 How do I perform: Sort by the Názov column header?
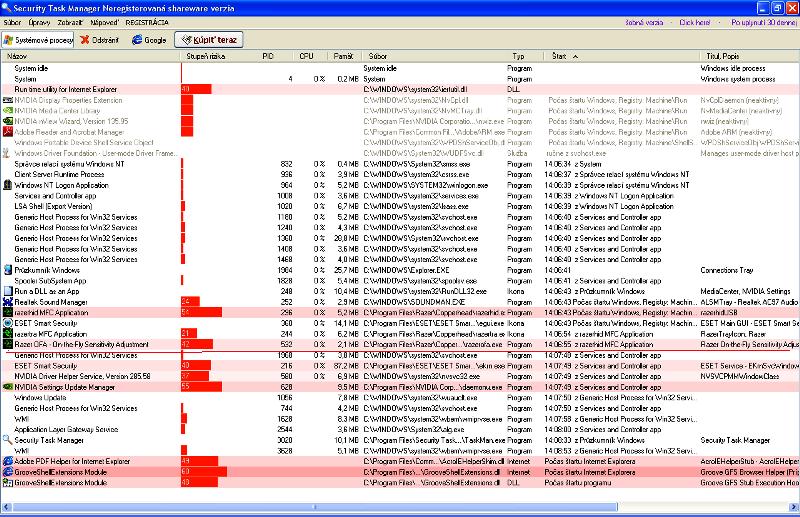tap(90, 56)
